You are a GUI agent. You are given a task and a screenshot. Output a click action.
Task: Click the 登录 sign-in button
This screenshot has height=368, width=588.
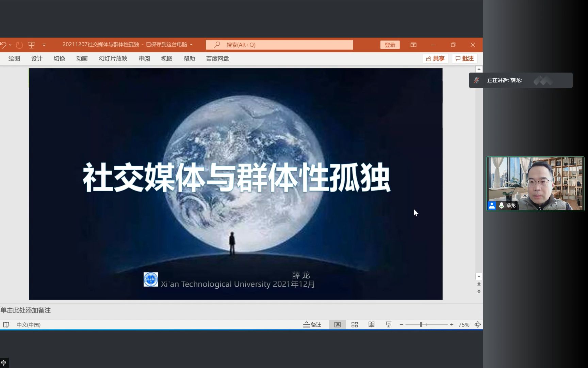tap(390, 45)
